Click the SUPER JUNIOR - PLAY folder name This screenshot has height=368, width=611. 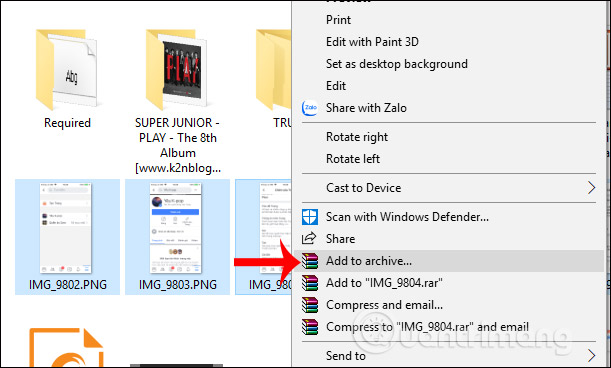click(178, 145)
